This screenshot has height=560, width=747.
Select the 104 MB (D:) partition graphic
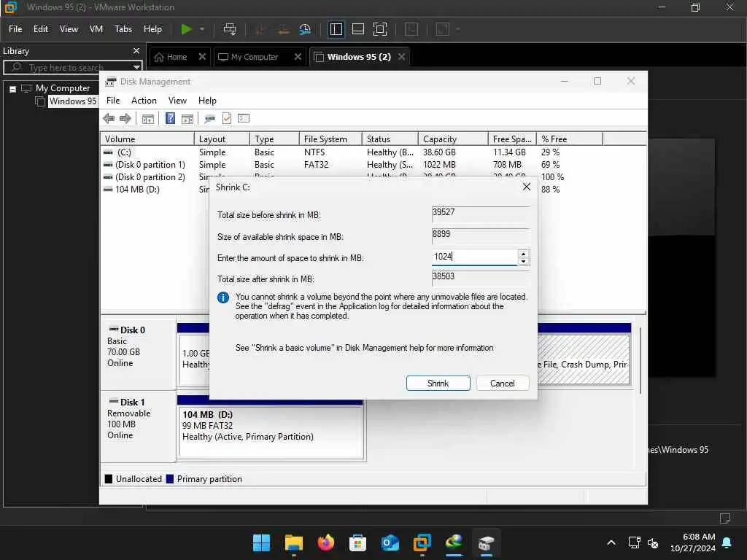point(270,431)
